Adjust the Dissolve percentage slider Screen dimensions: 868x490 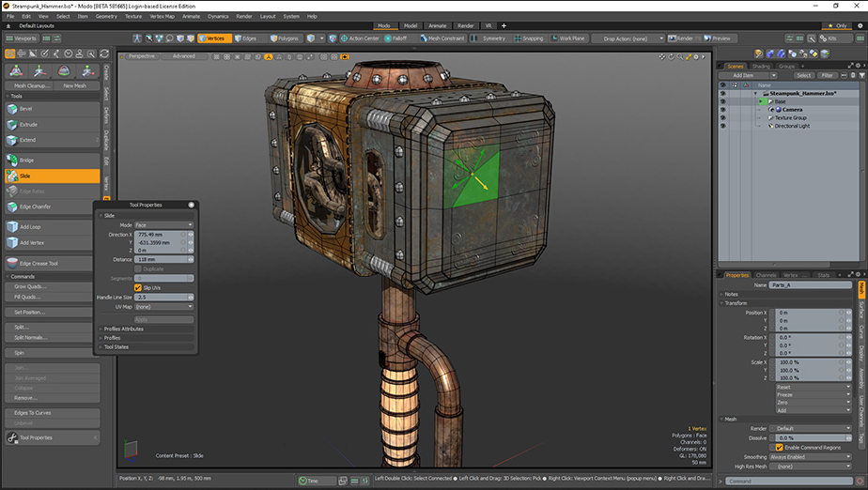(809, 437)
